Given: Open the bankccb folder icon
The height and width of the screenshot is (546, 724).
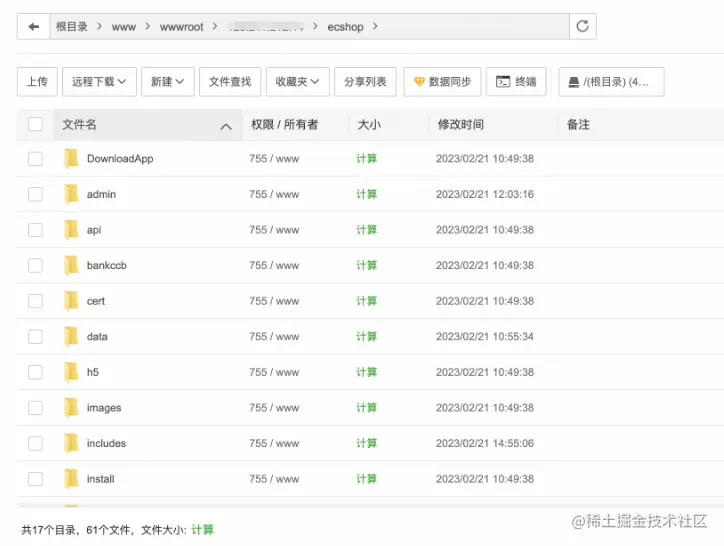Looking at the screenshot, I should tap(71, 265).
